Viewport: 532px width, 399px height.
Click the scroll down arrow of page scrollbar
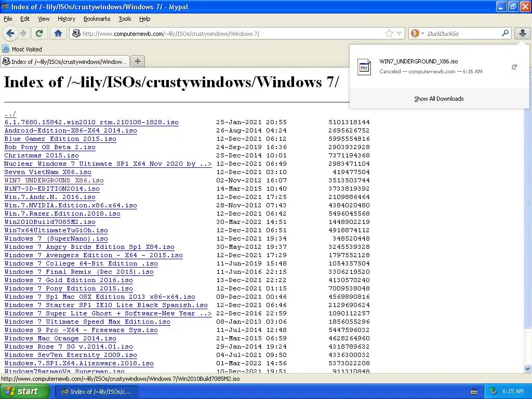527,369
